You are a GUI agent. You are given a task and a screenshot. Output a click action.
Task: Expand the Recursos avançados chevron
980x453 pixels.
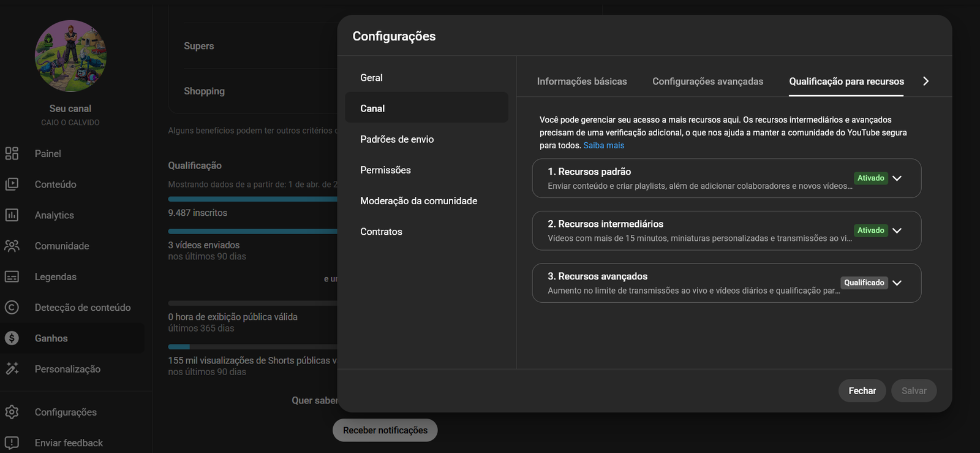tap(897, 283)
